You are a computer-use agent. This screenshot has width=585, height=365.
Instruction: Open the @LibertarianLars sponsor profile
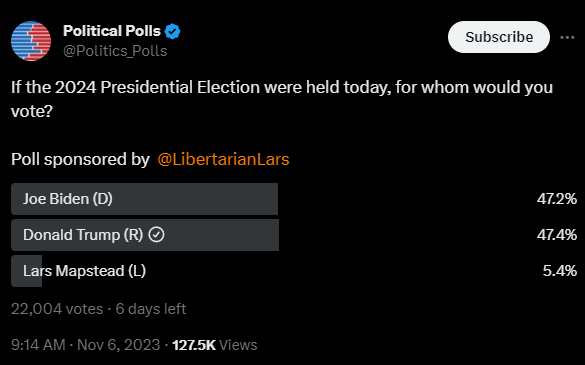pos(223,159)
